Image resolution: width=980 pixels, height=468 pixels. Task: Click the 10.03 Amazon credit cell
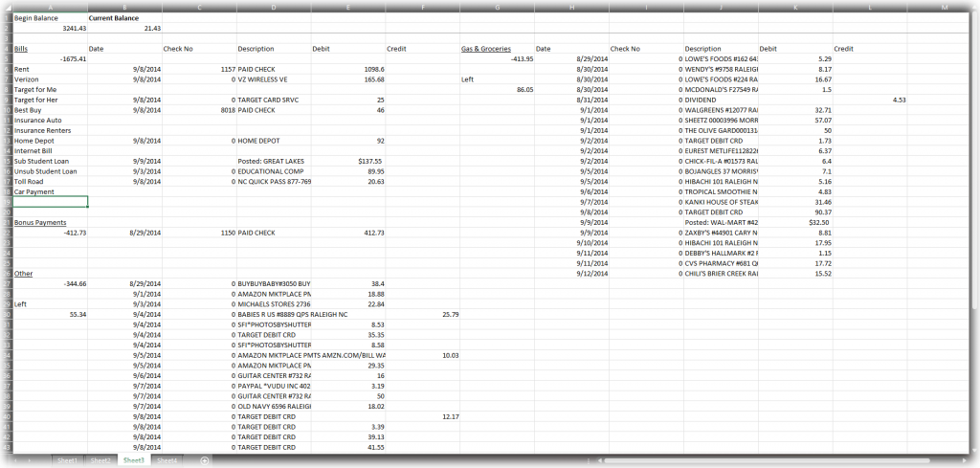422,355
